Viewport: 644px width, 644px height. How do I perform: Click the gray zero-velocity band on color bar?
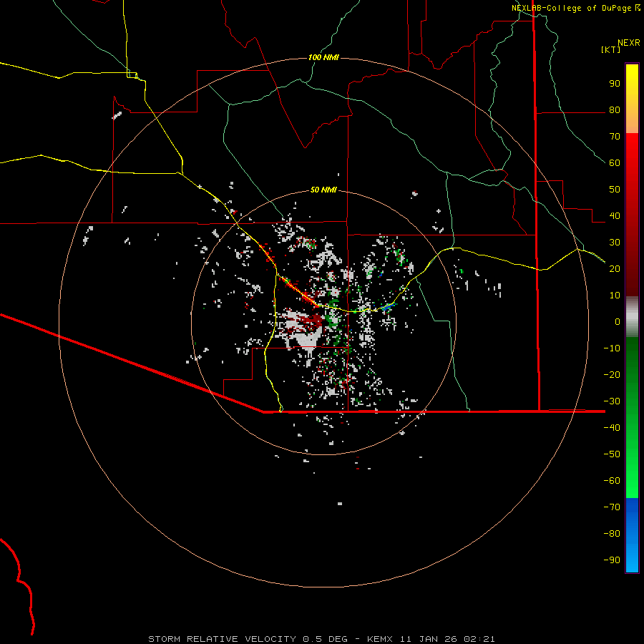632,317
